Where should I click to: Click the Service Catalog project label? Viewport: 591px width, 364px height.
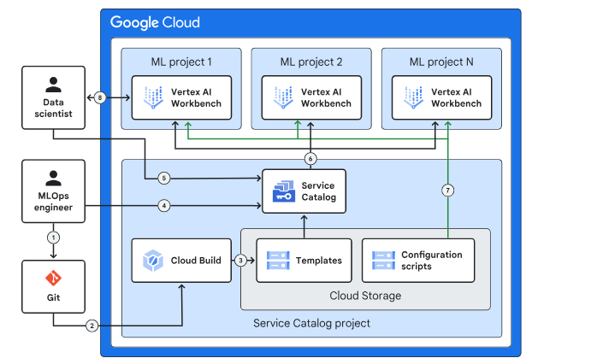[x=310, y=323]
